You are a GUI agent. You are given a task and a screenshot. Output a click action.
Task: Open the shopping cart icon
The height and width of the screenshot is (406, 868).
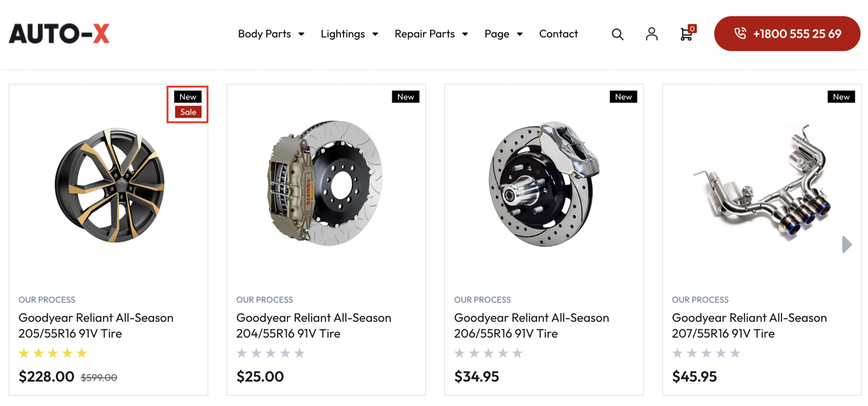pos(686,34)
